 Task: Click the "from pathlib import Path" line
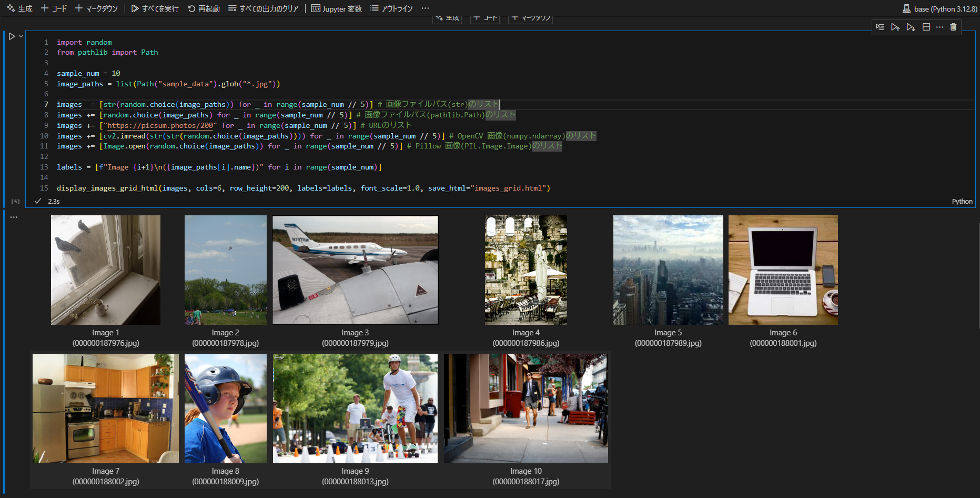(x=107, y=52)
